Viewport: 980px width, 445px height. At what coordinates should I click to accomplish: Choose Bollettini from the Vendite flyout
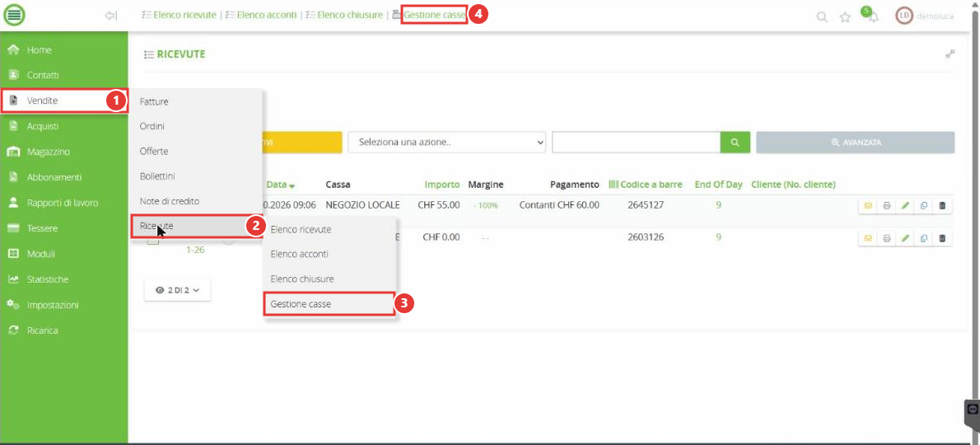click(197, 176)
